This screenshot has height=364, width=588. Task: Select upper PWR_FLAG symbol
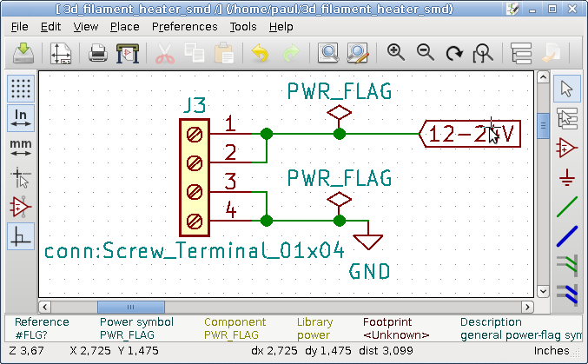[x=339, y=113]
